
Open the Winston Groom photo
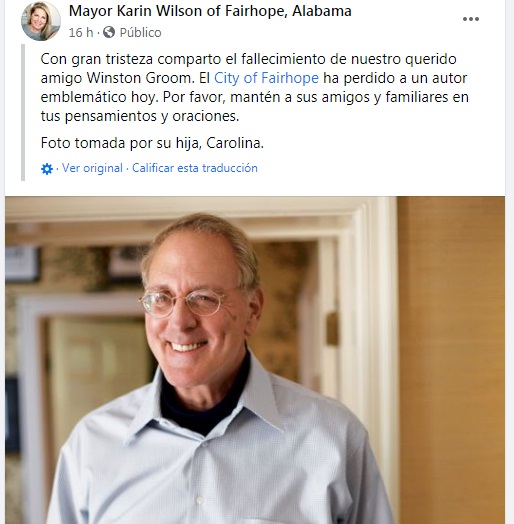point(255,360)
